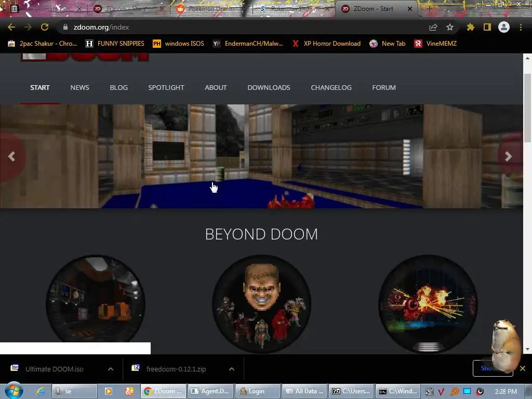Open the media player taskbar icon
Screen dimensions: 532x399
pos(109,391)
